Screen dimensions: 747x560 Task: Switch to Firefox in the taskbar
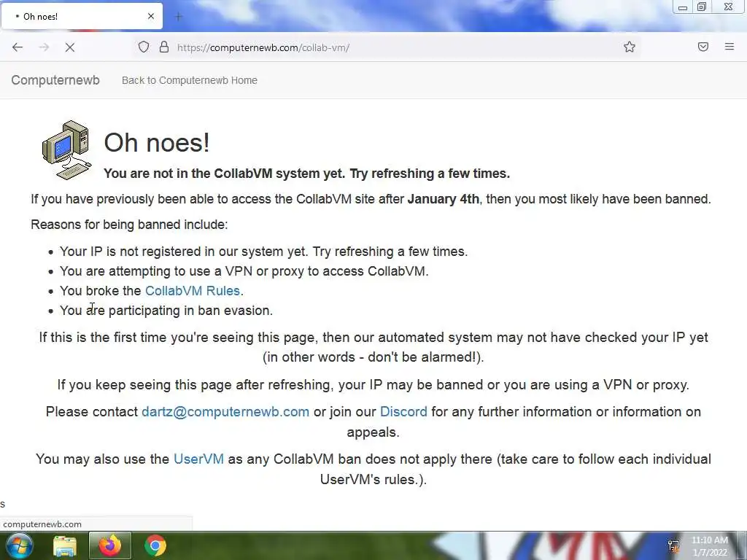coord(109,545)
